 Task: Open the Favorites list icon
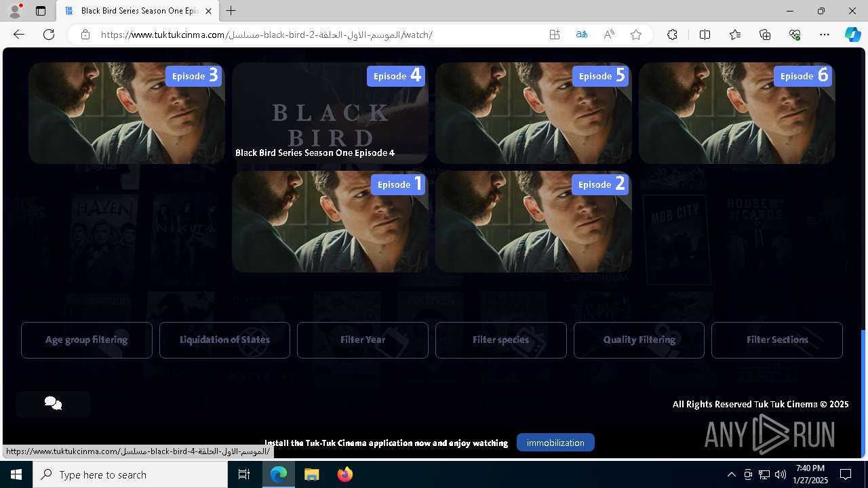coord(735,35)
